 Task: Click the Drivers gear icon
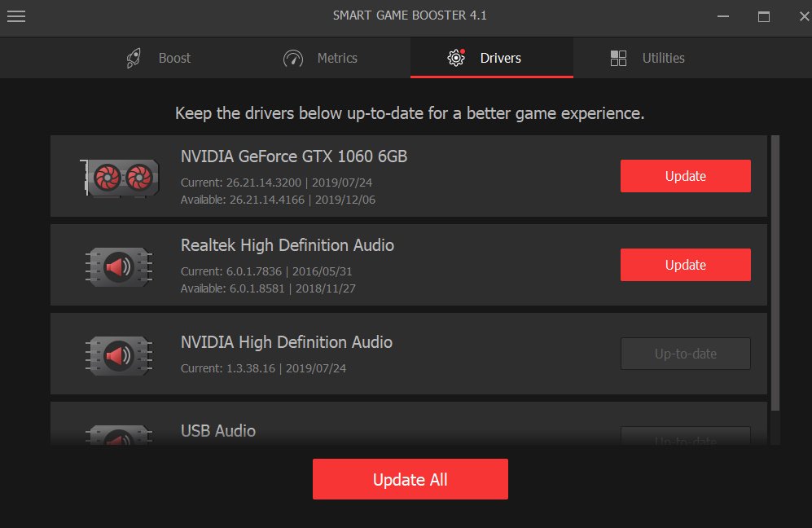coord(456,59)
